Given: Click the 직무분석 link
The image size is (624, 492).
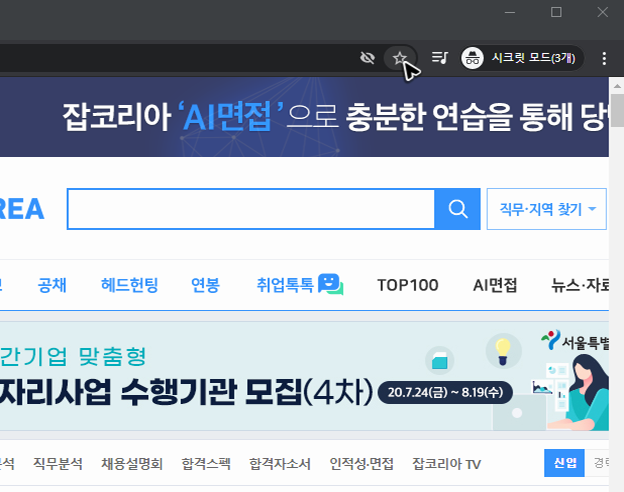Looking at the screenshot, I should pos(58,464).
